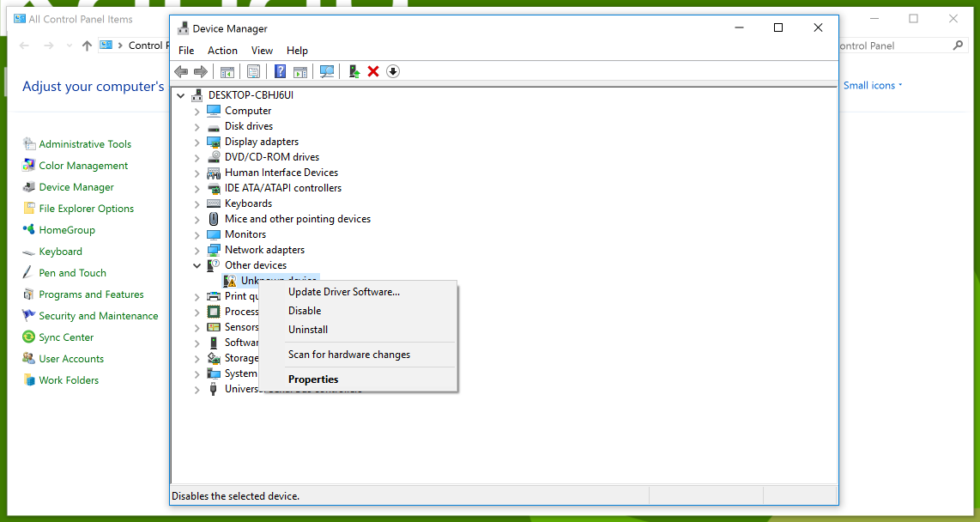Click the Mice and other pointing devices icon
This screenshot has height=522, width=980.
click(214, 219)
